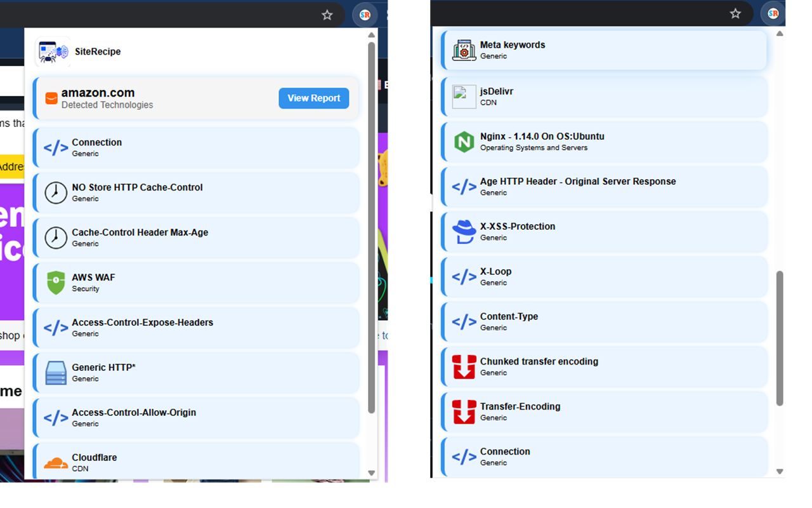Select the Connection row in the amazon.com popup
This screenshot has height=508, width=812.
click(x=196, y=147)
